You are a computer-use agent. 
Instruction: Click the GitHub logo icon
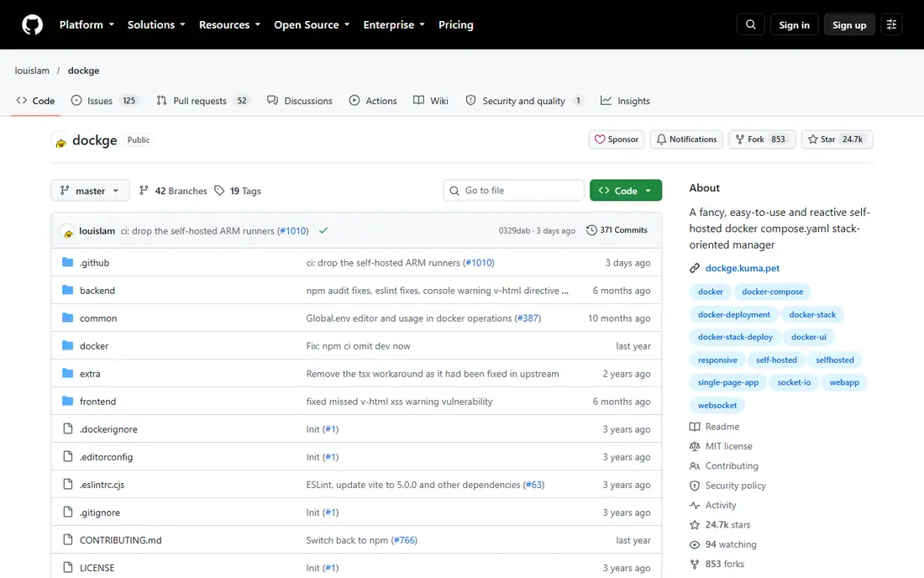[x=33, y=24]
